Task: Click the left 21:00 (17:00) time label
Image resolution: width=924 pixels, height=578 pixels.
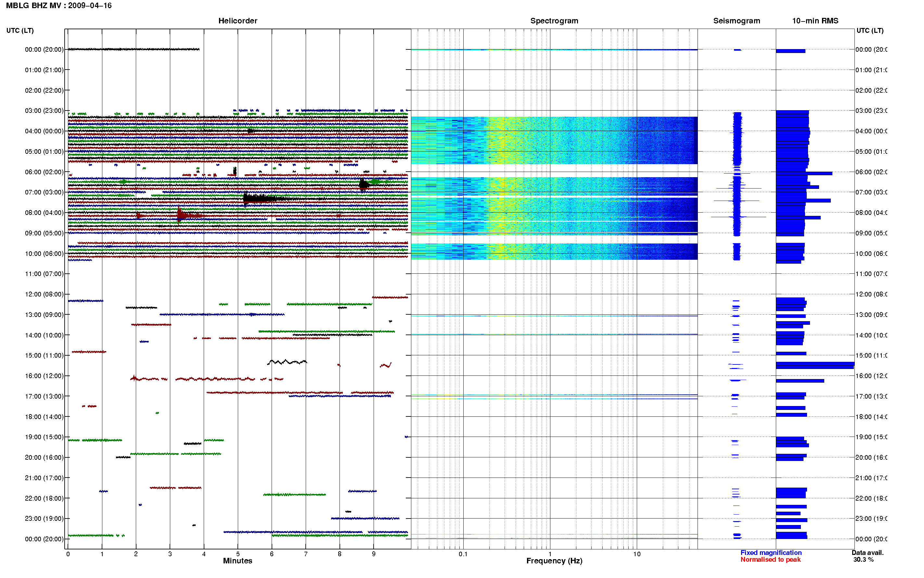Action: coord(44,478)
